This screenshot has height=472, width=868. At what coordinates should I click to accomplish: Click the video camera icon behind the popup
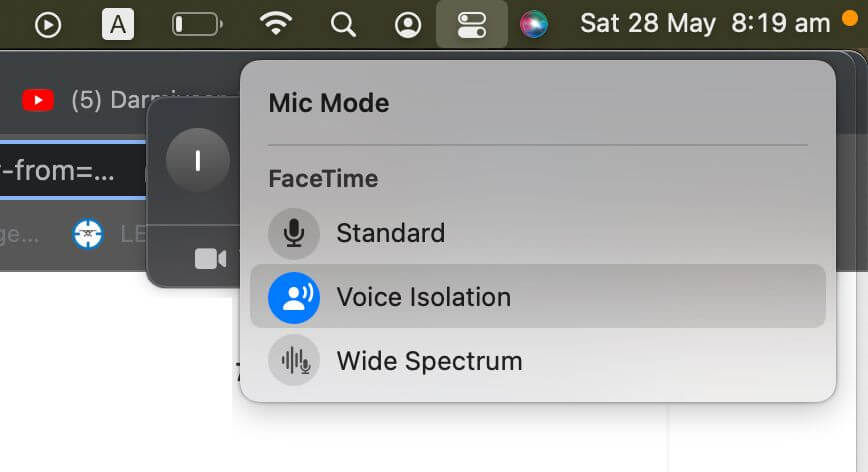[x=210, y=259]
